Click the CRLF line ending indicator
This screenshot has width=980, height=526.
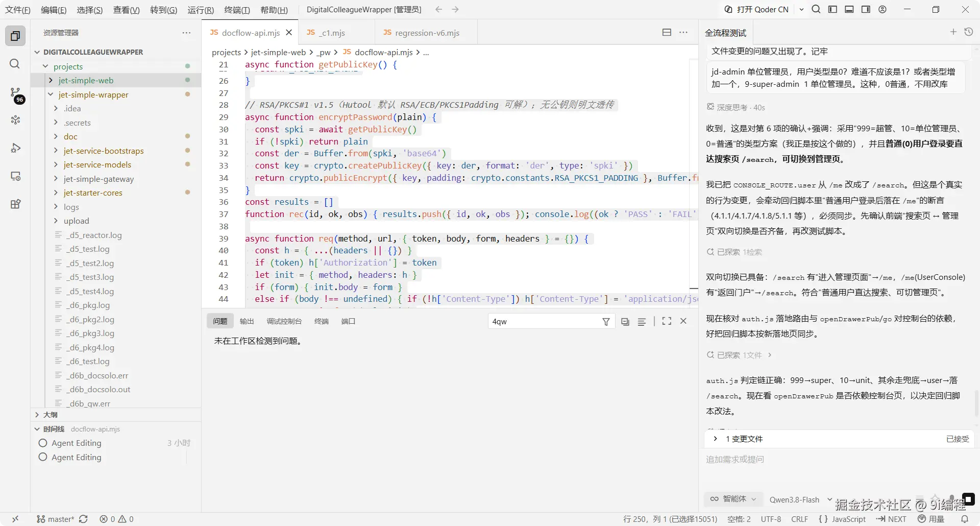pyautogui.click(x=799, y=519)
